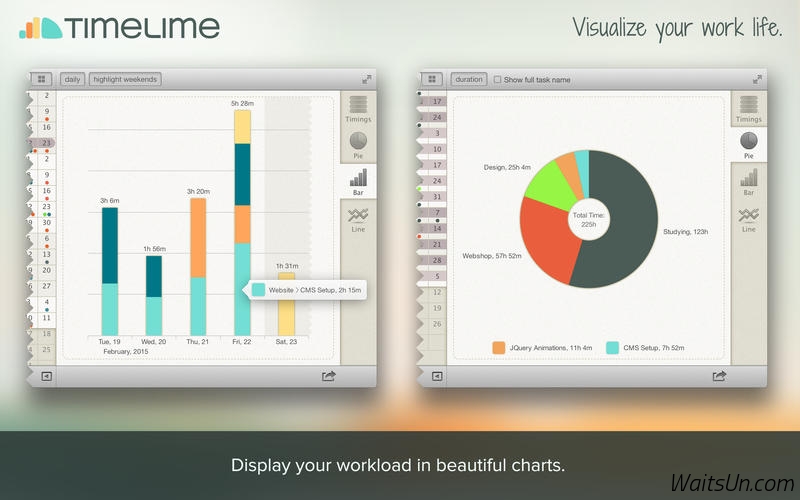Screen dimensions: 800x500
Task: Click orange JQuery Animations legend swatch
Action: tap(498, 348)
